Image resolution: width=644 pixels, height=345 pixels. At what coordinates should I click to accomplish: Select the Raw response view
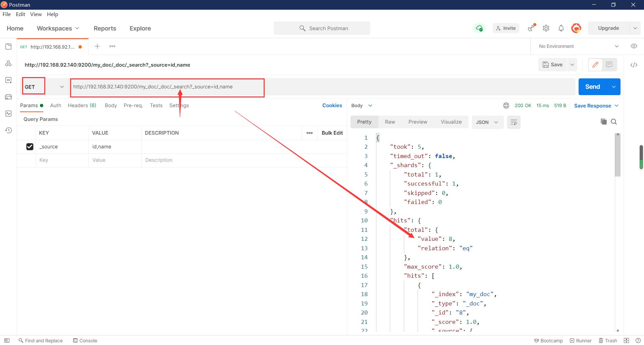click(390, 122)
